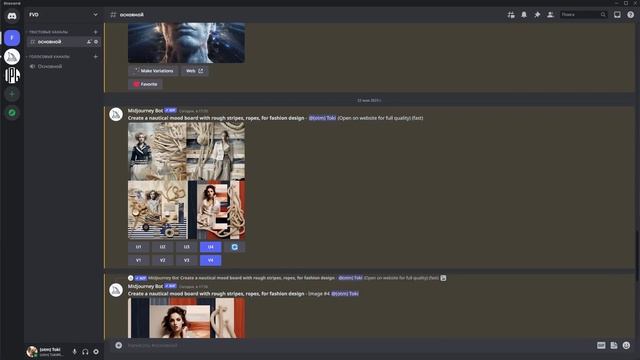Click Midjourney Bot avatar on image #4 message
This screenshot has height=360, width=640.
pos(116,290)
